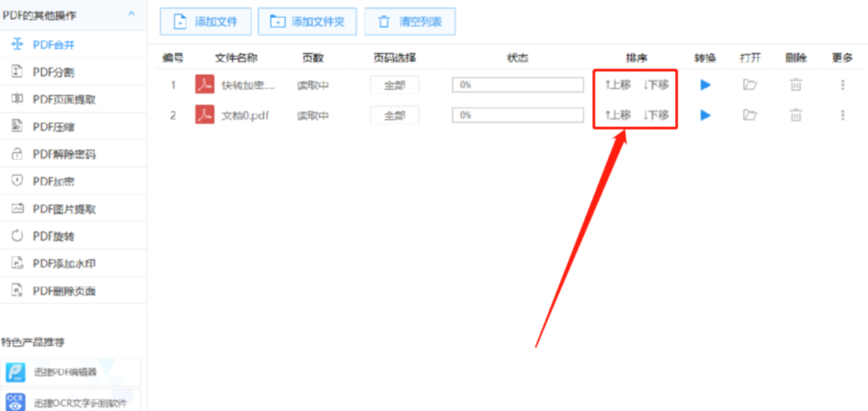Delete 文档0.pdf with trash icon
Image resolution: width=868 pixels, height=411 pixels.
point(795,115)
